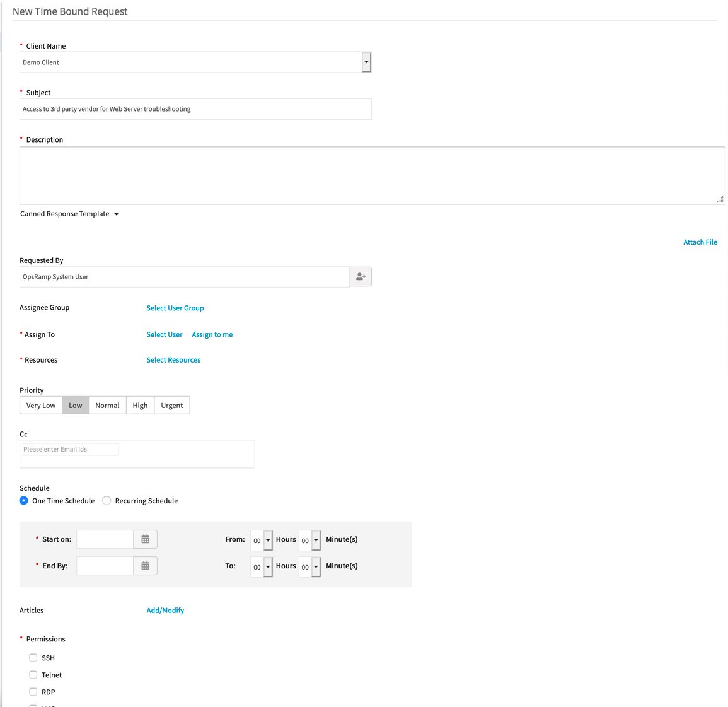Image resolution: width=728 pixels, height=707 pixels.
Task: Set priority to Urgent
Action: (x=171, y=405)
